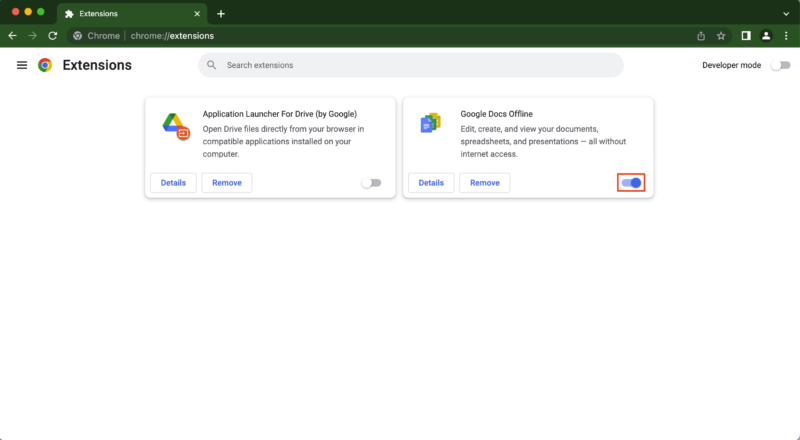Select the Extensions browser tab
Image resolution: width=800 pixels, height=440 pixels.
pyautogui.click(x=125, y=14)
